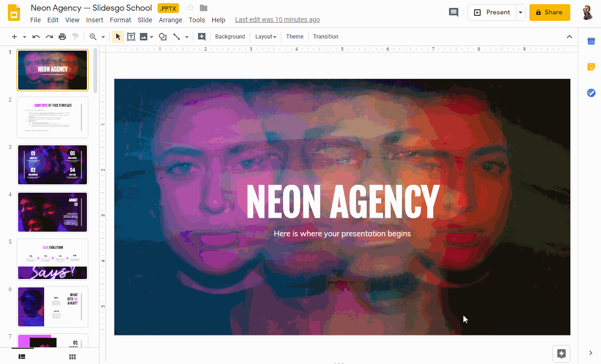
Task: Open the 'Last edit was 10 minutes ago' link
Action: 277,19
